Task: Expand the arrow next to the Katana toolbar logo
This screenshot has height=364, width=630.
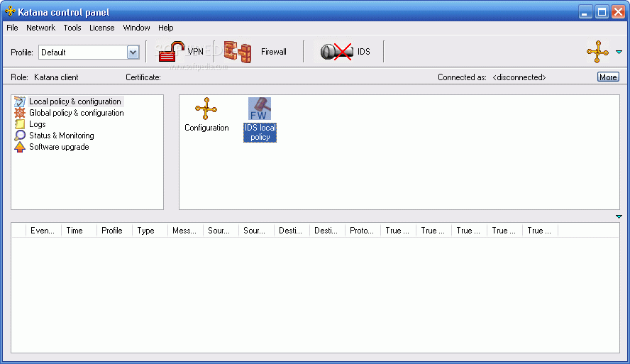Action: (619, 52)
